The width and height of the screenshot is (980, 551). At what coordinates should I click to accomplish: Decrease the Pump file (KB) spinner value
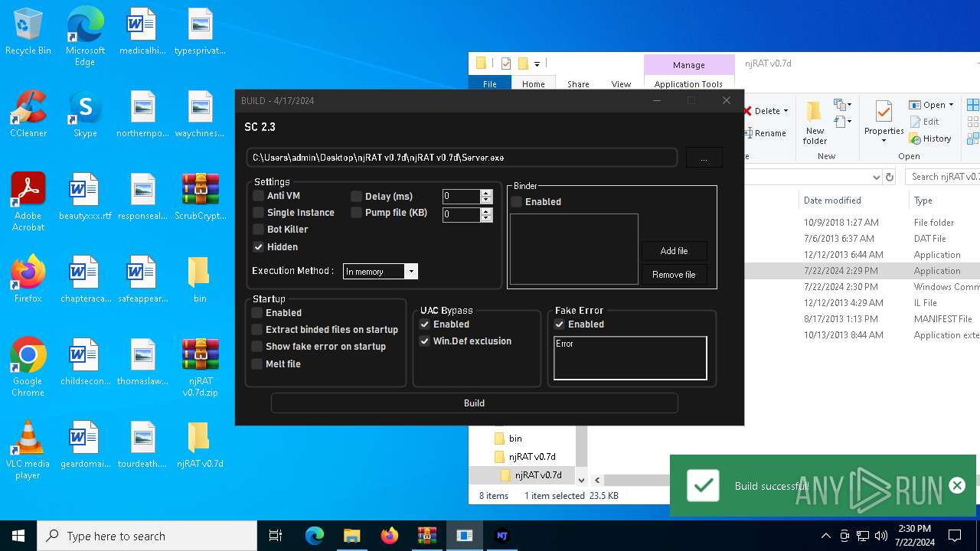[x=486, y=218]
